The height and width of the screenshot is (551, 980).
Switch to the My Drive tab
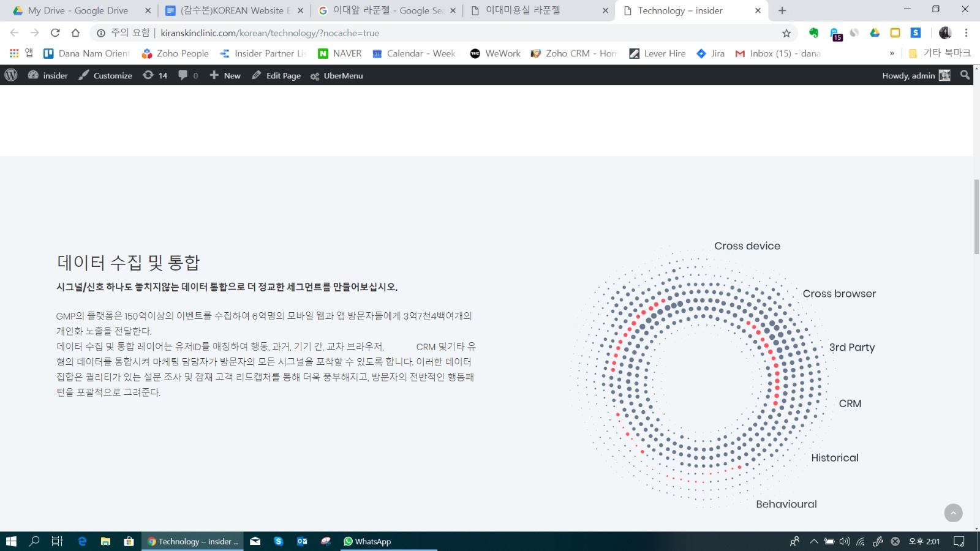pos(78,10)
